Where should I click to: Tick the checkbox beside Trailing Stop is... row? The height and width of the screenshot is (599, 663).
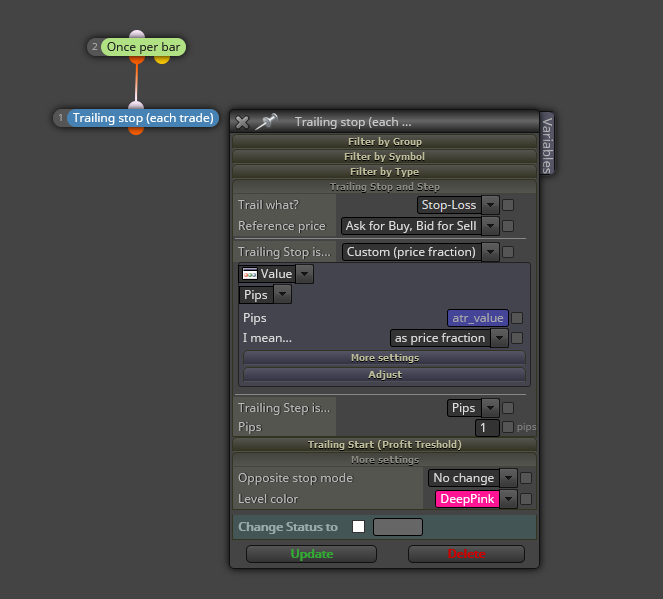click(508, 252)
